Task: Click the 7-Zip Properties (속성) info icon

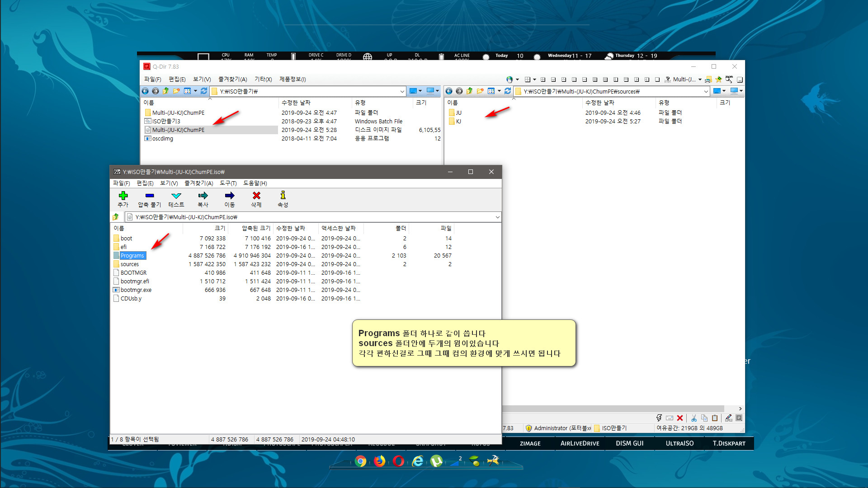Action: pos(283,199)
